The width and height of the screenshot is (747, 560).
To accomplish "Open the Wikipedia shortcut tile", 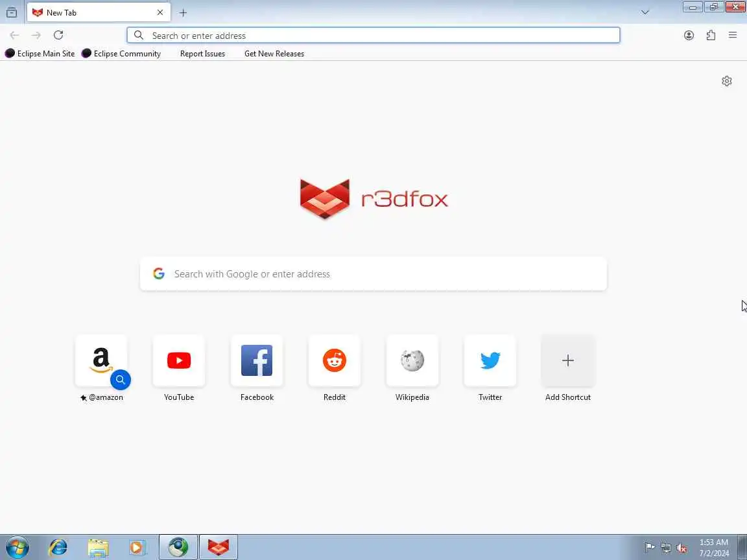I will point(412,360).
